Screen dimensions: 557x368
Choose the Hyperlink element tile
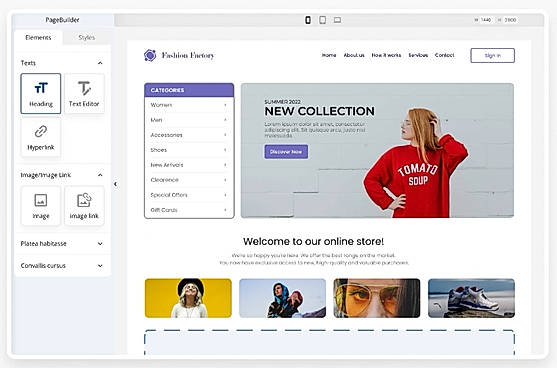pos(41,137)
